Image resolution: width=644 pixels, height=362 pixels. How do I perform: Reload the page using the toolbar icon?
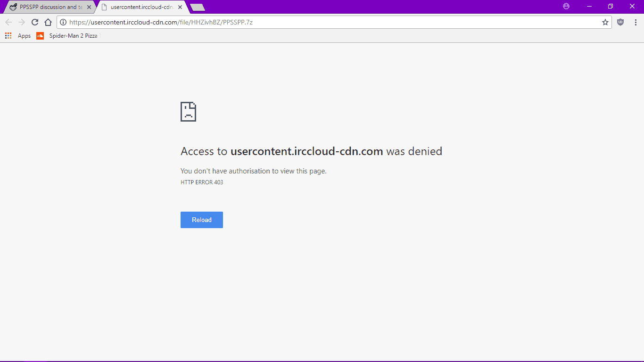(35, 22)
